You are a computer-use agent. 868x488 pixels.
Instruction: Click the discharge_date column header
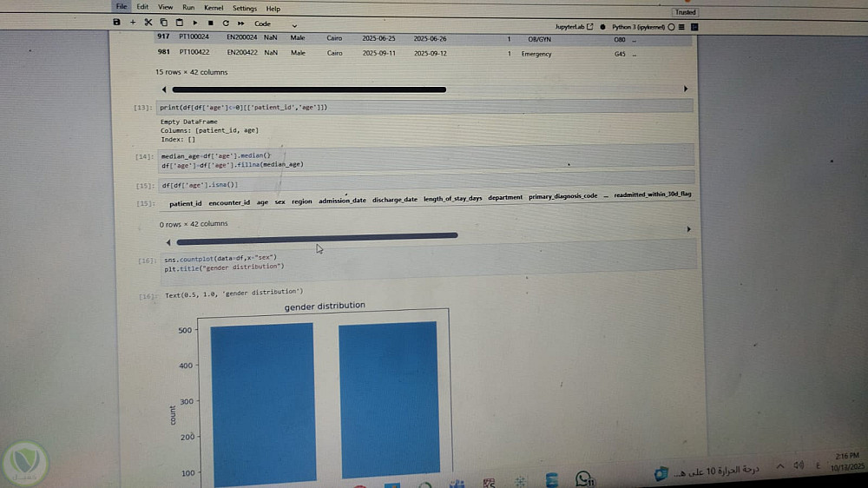(x=395, y=200)
